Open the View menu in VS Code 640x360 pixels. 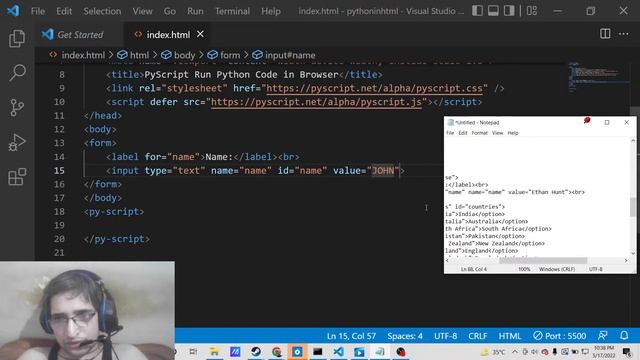tap(142, 11)
